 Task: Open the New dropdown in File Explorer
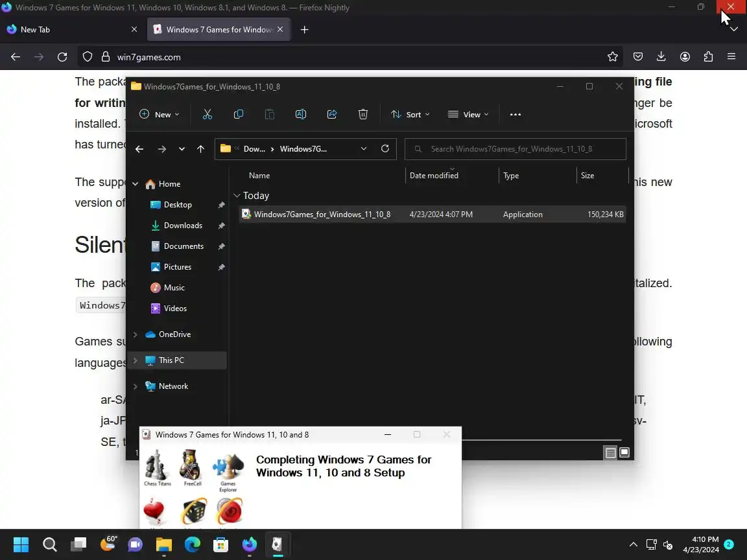pyautogui.click(x=159, y=114)
